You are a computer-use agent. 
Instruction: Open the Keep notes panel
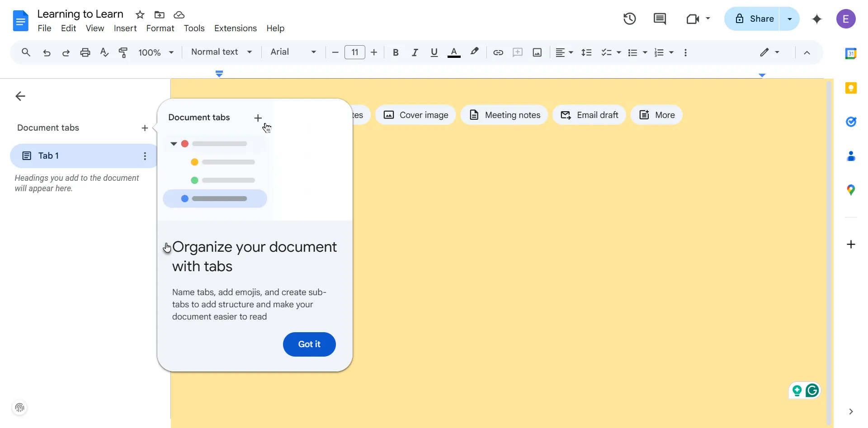pyautogui.click(x=852, y=88)
